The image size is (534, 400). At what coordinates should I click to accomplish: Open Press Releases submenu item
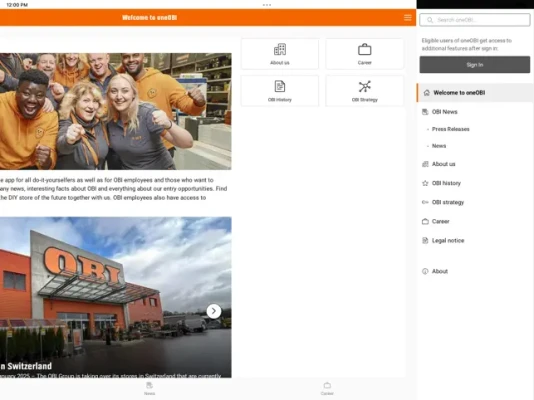point(450,129)
